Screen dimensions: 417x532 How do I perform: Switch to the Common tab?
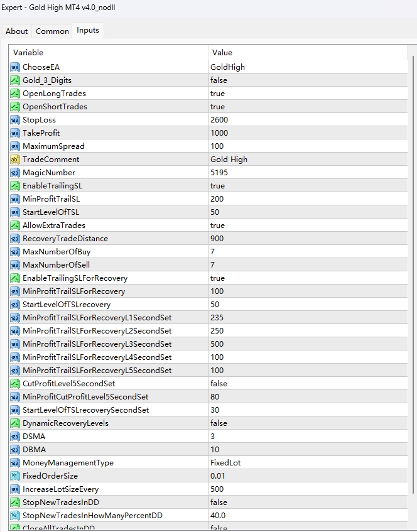[x=52, y=31]
